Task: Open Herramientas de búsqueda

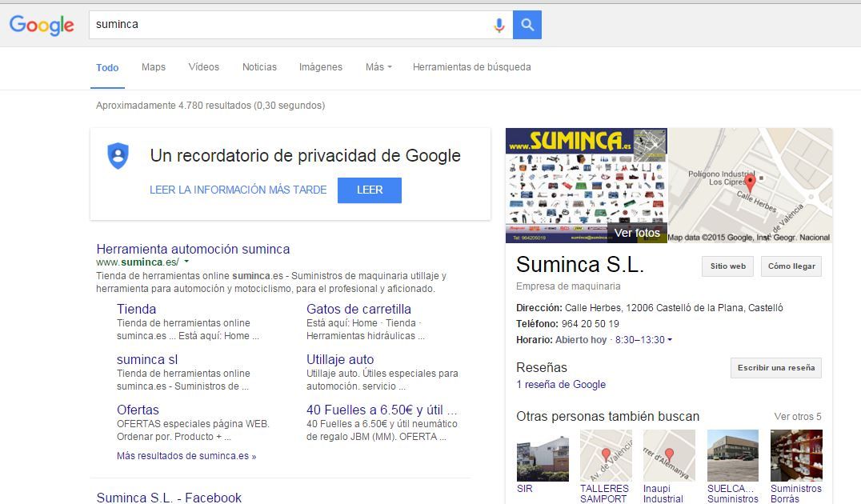Action: click(x=471, y=67)
